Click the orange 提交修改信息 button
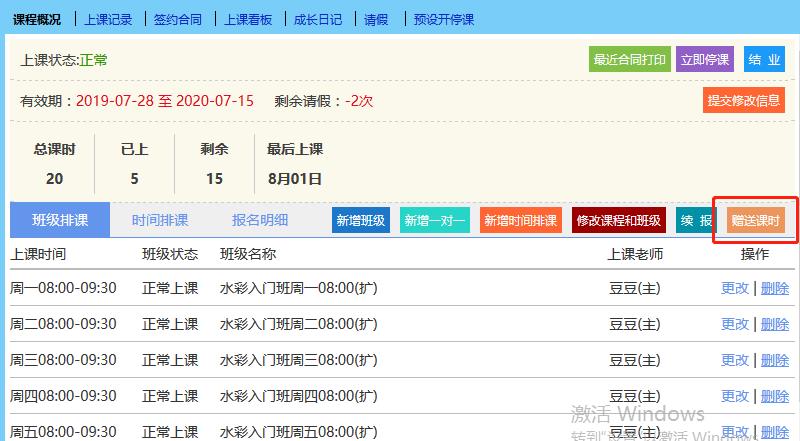Viewport: 800px width, 441px height. coord(743,101)
